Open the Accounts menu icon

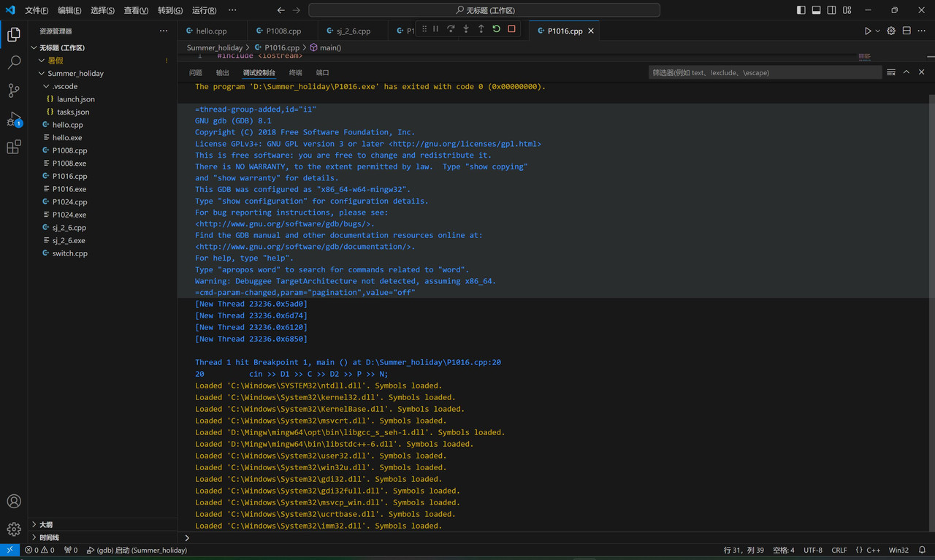click(x=14, y=502)
